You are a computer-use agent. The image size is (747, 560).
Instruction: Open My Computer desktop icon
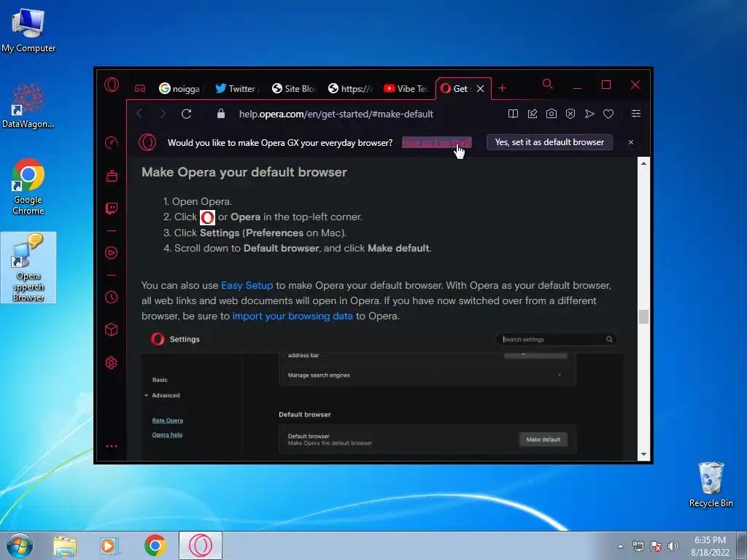[28, 31]
